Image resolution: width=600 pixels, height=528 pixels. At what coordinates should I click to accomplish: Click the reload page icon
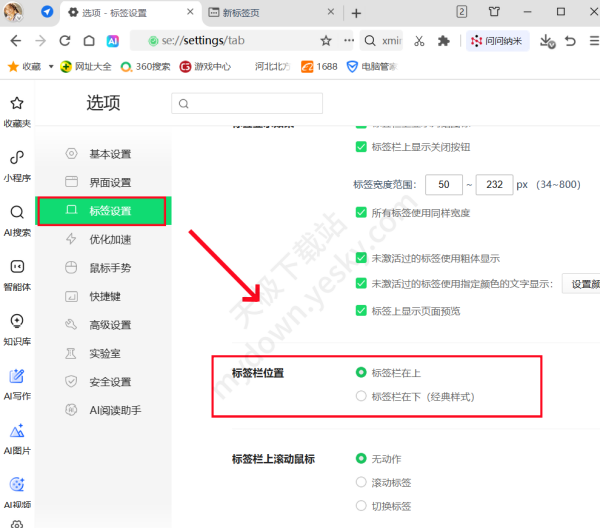coord(65,41)
